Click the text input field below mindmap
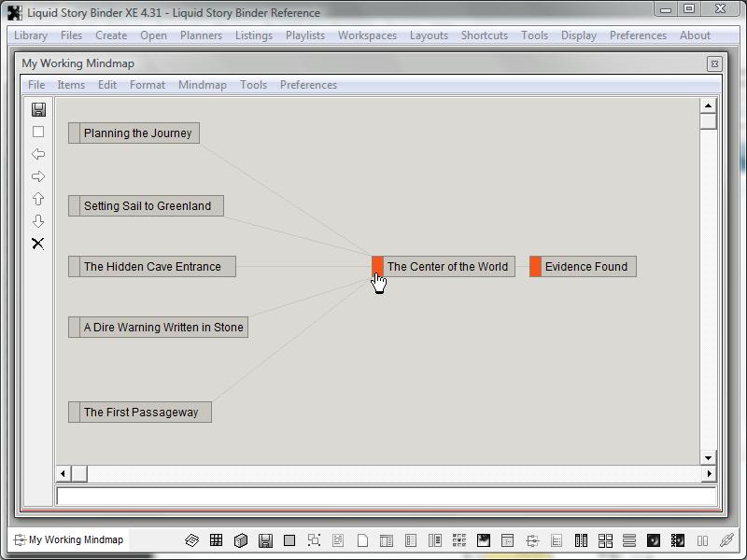747x560 pixels. click(x=386, y=497)
